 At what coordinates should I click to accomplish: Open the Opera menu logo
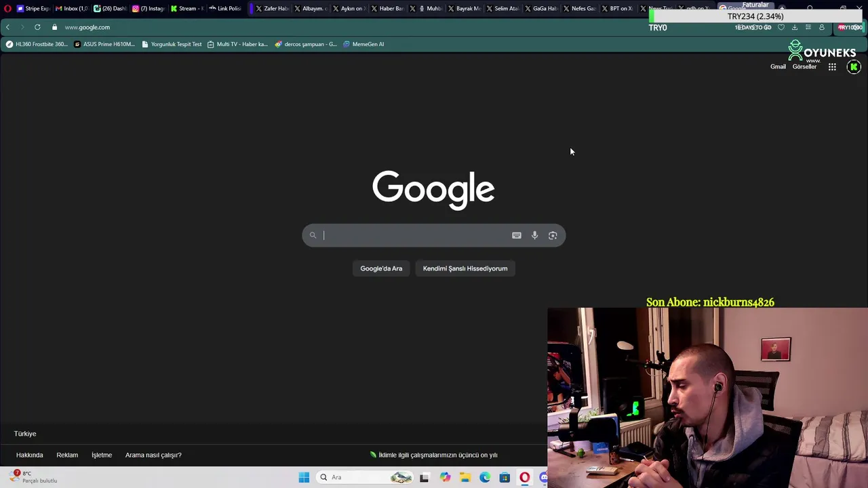[7, 8]
